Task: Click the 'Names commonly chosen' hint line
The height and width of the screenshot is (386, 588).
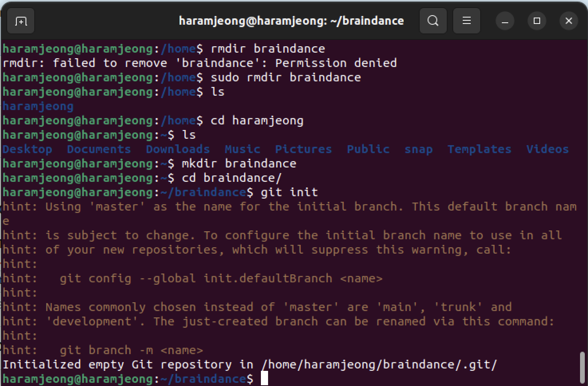Action: (257, 307)
